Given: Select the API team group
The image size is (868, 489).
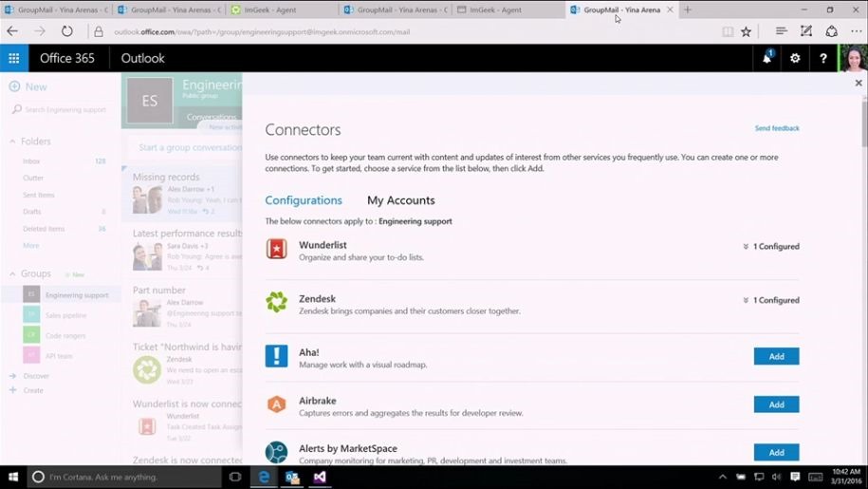Looking at the screenshot, I should point(61,355).
